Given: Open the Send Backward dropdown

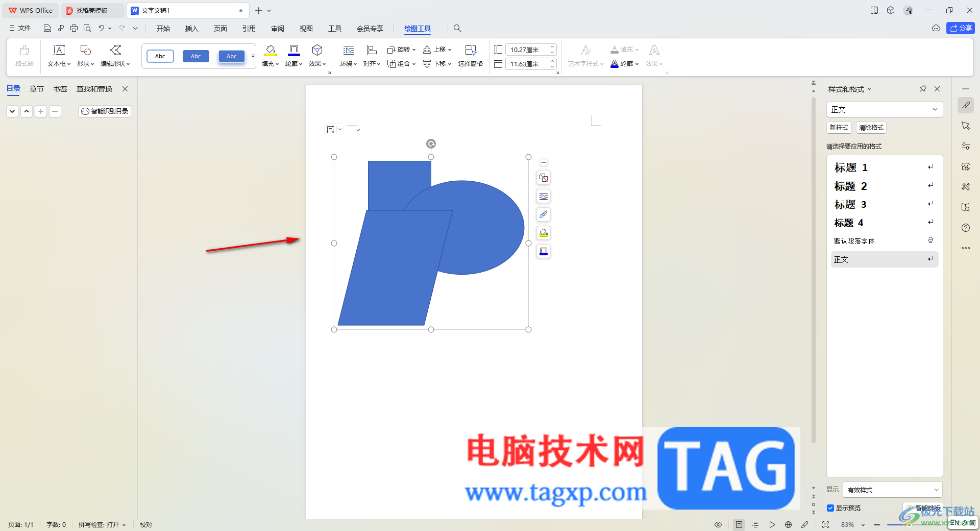Looking at the screenshot, I should 437,64.
